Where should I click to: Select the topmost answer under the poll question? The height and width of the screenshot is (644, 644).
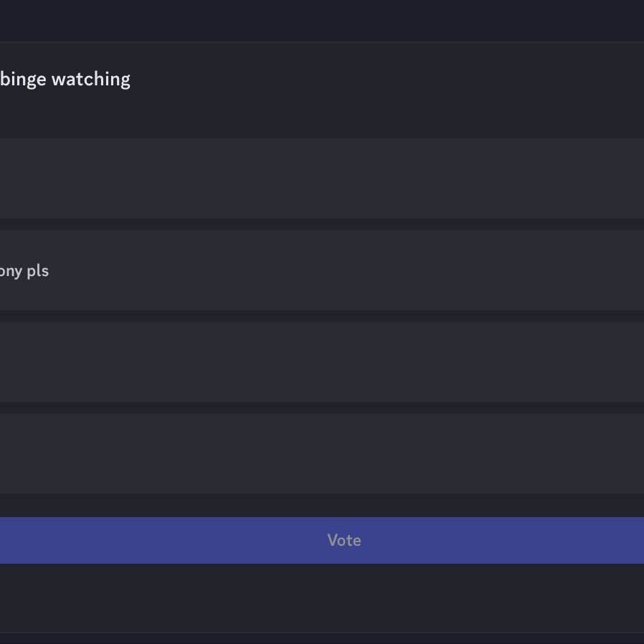[x=322, y=179]
